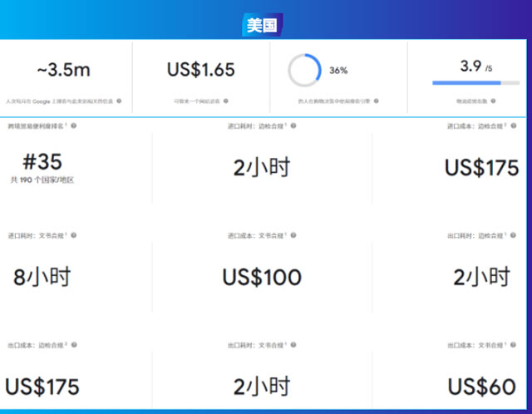Click help icon above the US$60 value
The height and width of the screenshot is (414, 532).
click(514, 345)
